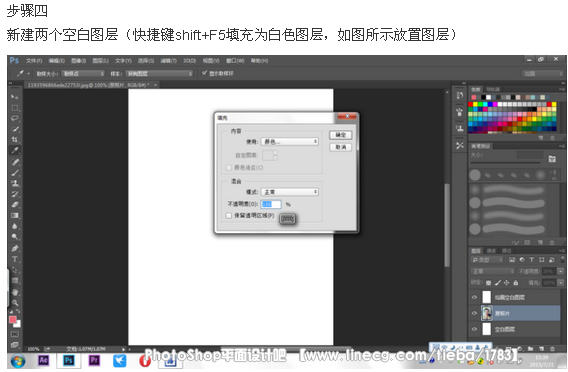Open the Image menu

[79, 61]
